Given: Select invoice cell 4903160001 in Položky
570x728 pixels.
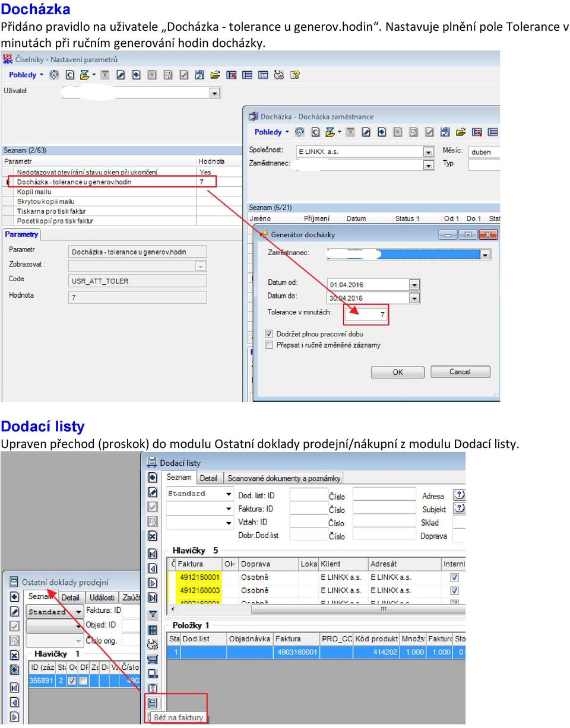Looking at the screenshot, I should point(297,652).
